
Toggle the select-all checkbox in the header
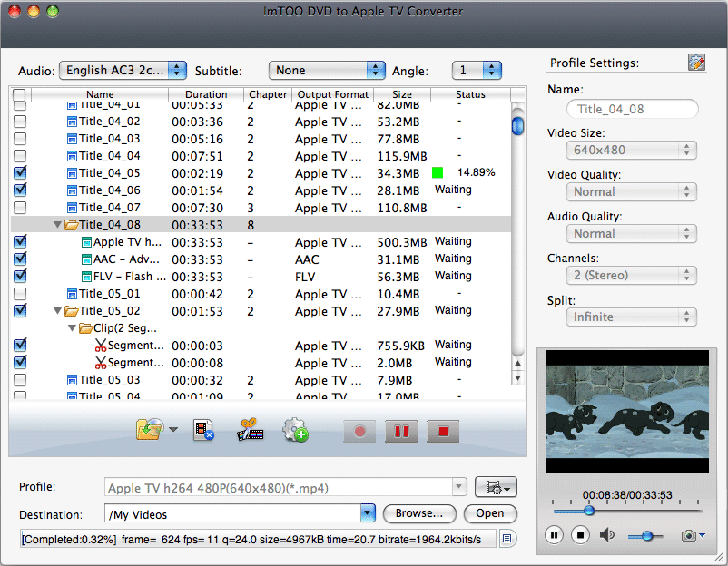pos(19,94)
